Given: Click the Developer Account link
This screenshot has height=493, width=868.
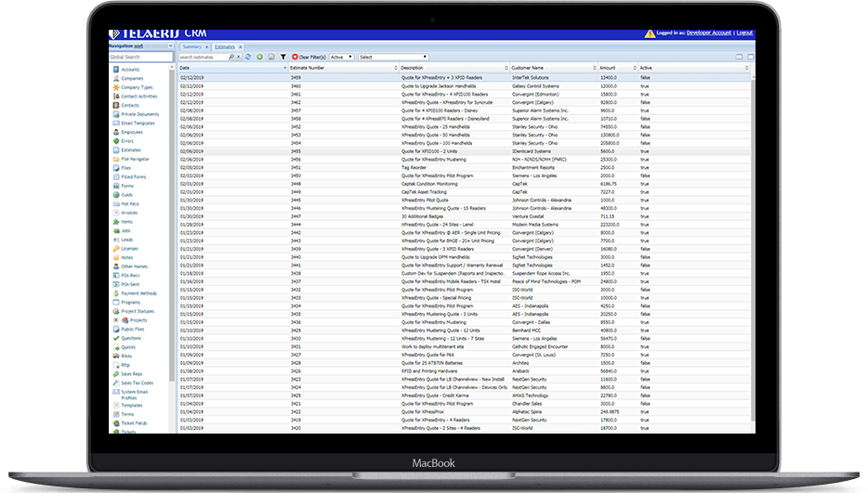Looking at the screenshot, I should tap(711, 33).
